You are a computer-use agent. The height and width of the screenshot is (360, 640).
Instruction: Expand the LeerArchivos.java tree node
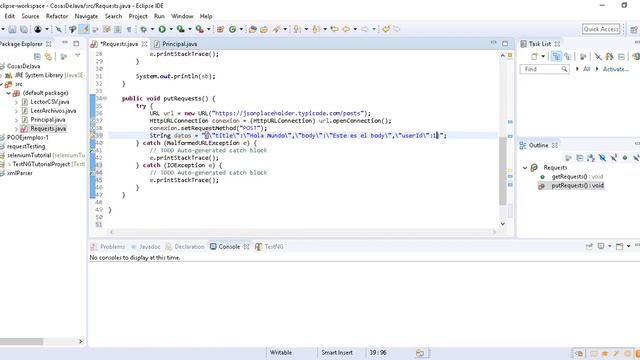coord(16,111)
